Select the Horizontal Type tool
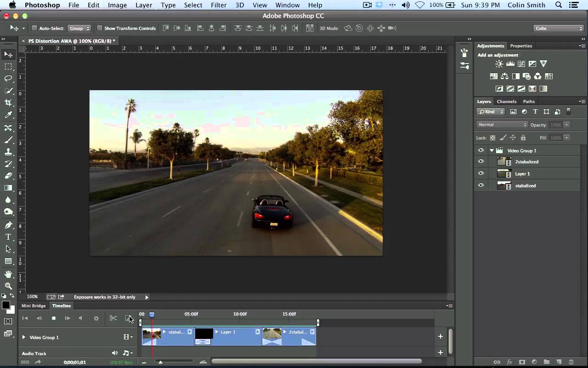 [x=8, y=237]
